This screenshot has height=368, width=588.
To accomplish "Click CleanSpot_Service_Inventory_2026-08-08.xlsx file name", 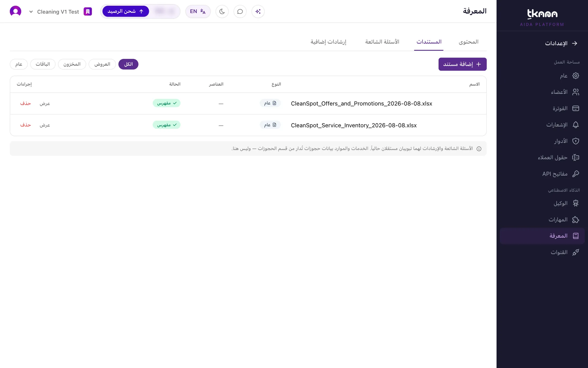I will 354,125.
